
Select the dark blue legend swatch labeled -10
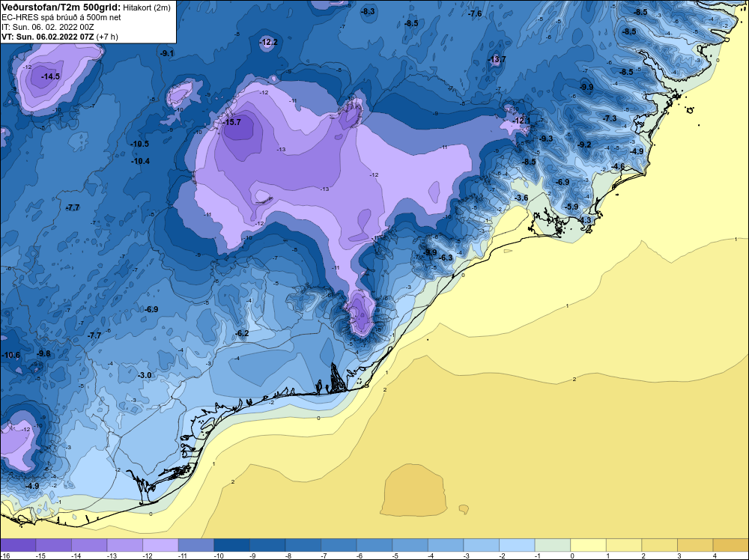click(x=231, y=545)
